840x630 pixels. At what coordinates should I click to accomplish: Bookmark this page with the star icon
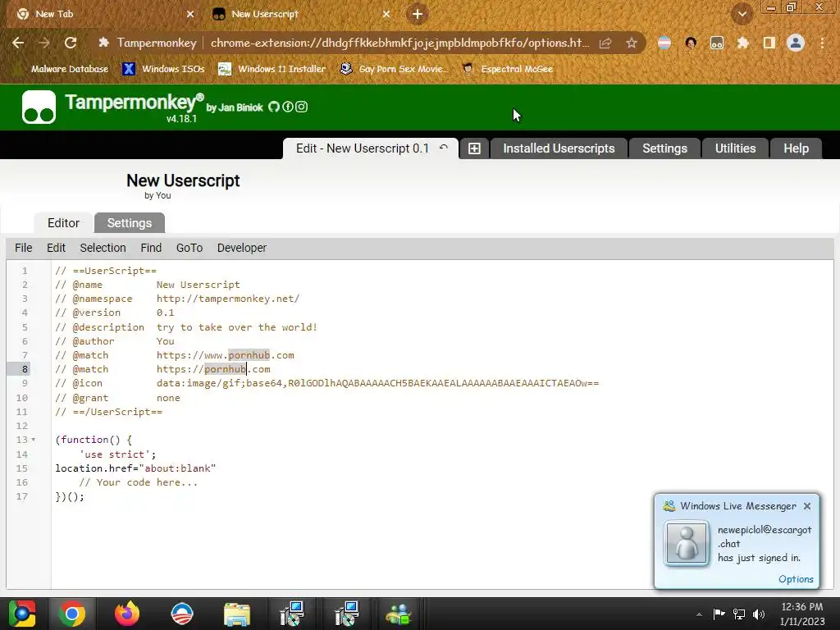pyautogui.click(x=632, y=43)
